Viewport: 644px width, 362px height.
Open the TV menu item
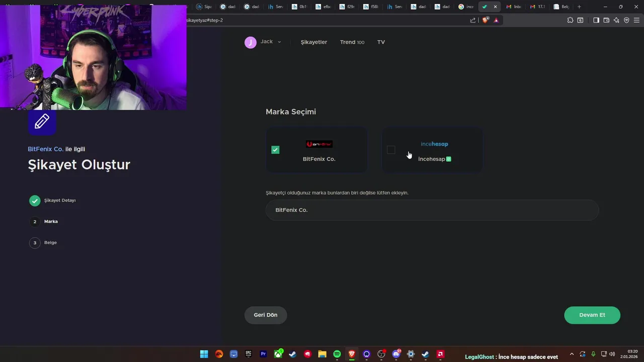point(381,42)
